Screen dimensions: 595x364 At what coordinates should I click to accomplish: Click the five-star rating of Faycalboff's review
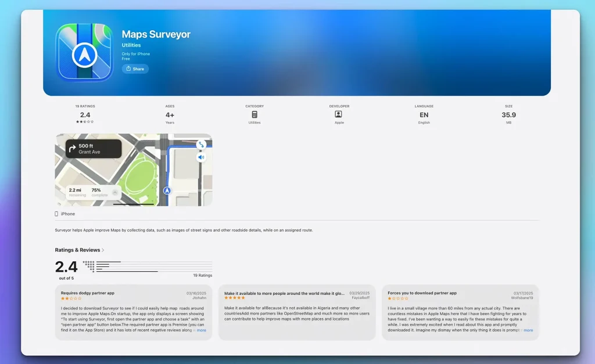pyautogui.click(x=235, y=298)
